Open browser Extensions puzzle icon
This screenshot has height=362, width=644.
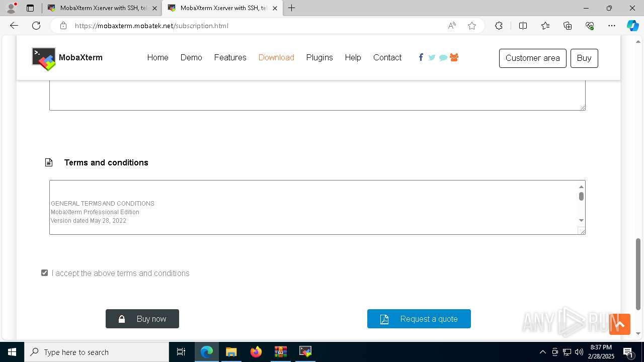(499, 26)
